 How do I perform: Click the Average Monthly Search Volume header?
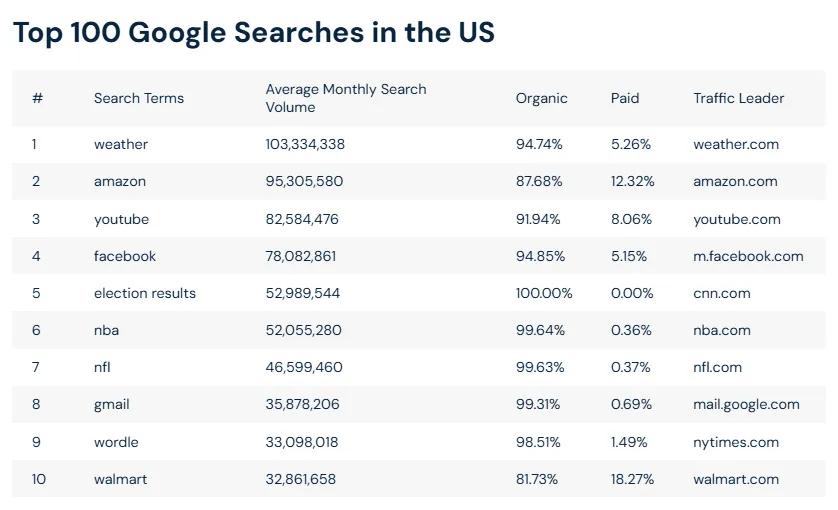pyautogui.click(x=345, y=98)
